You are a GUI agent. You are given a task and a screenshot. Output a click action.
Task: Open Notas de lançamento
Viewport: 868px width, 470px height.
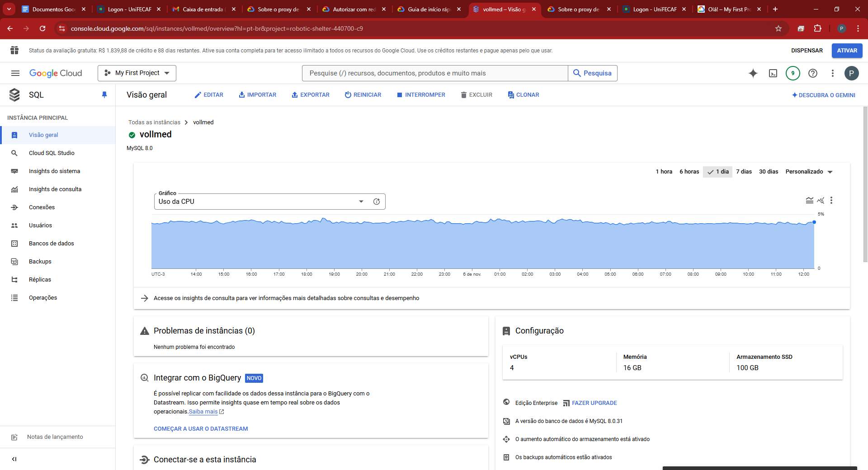pyautogui.click(x=58, y=437)
